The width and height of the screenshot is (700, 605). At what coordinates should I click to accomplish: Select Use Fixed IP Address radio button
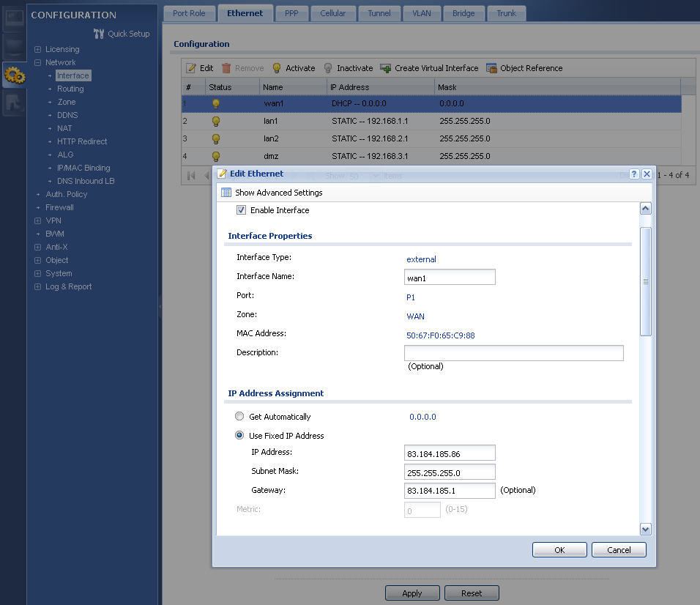coord(239,436)
